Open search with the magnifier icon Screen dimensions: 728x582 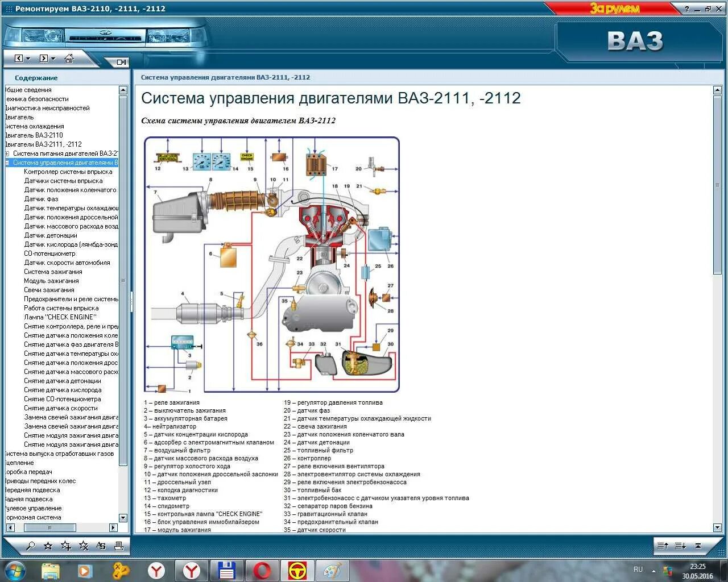[31, 546]
